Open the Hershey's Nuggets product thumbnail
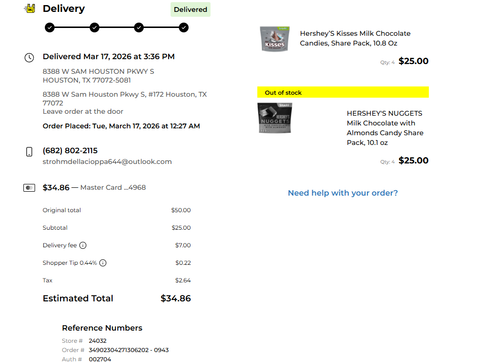 (x=275, y=118)
